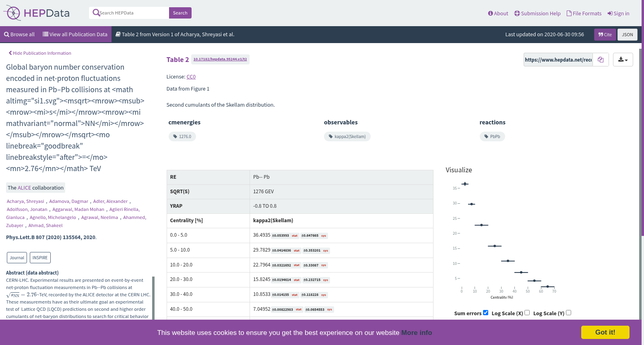
Task: Open author Agnello, Michelangelo
Action: pos(53,217)
